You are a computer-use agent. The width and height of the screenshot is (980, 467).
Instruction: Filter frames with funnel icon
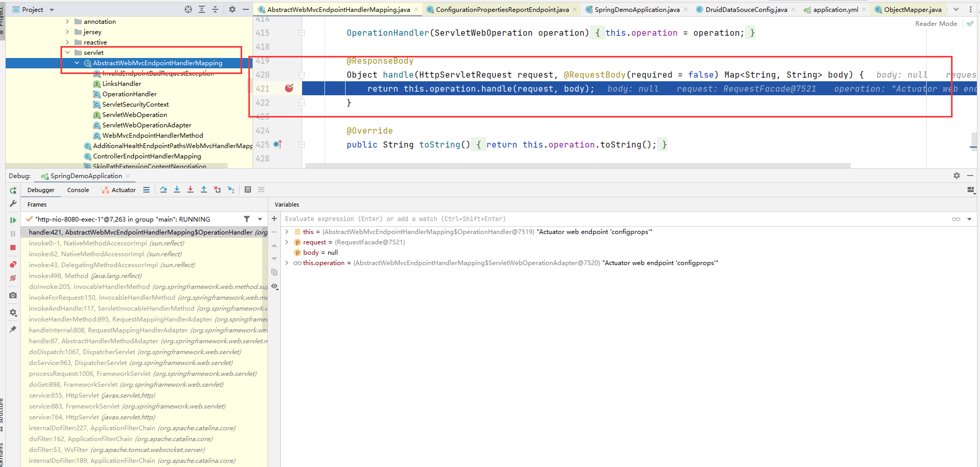pyautogui.click(x=247, y=219)
